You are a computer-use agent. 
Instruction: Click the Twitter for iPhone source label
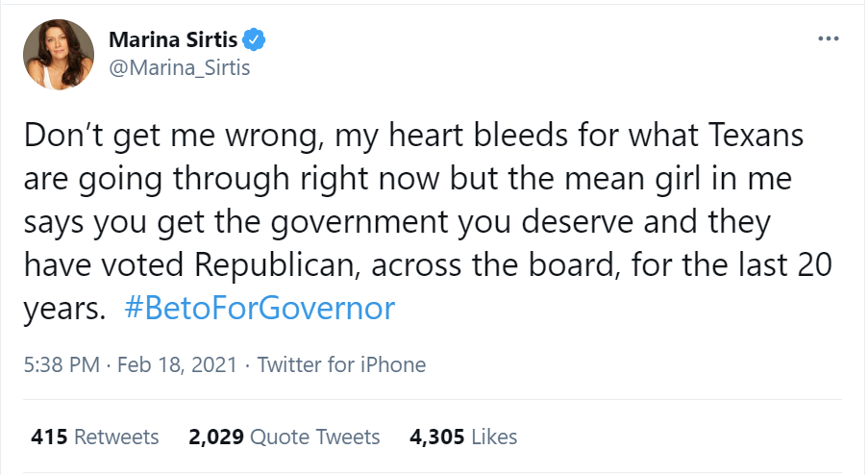click(341, 365)
